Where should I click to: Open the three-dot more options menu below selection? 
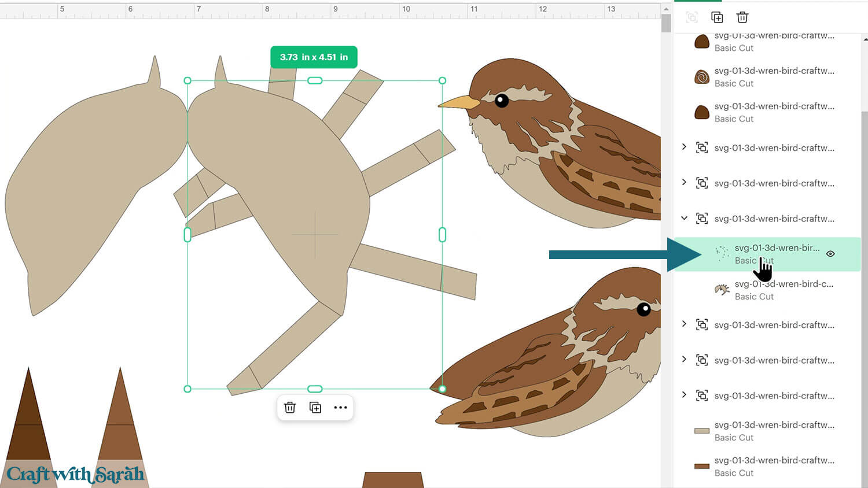pyautogui.click(x=340, y=408)
